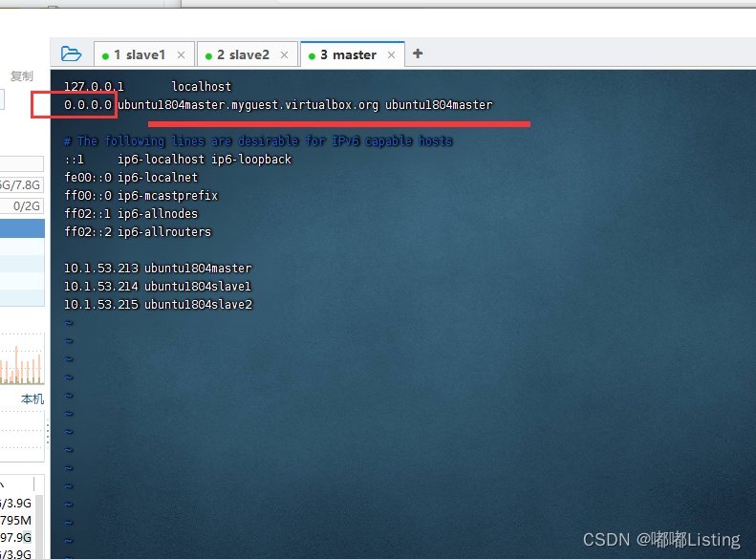Click the green status dot on slave2 tab
This screenshot has width=756, height=559.
coord(208,56)
